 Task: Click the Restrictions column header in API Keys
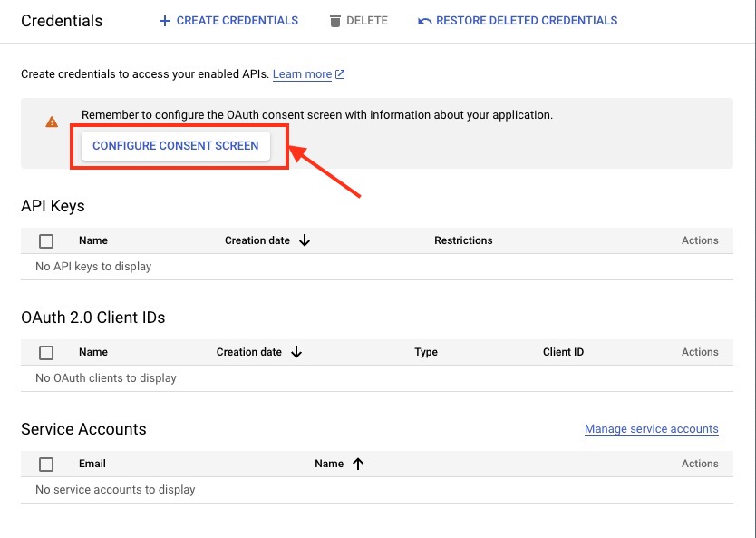(463, 240)
